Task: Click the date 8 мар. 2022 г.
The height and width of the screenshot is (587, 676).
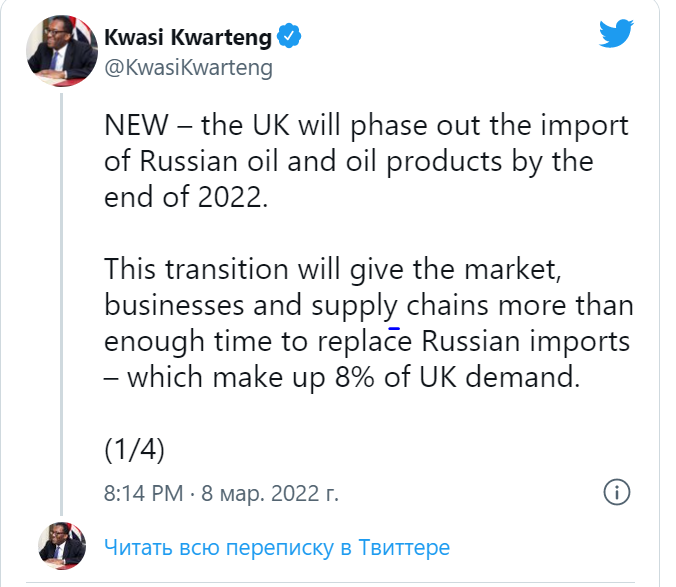Action: [271, 493]
